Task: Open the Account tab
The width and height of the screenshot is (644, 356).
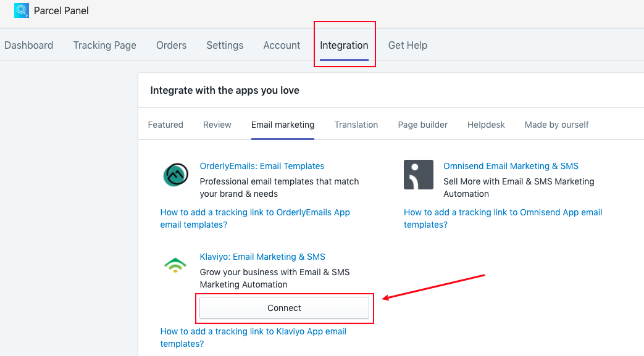Action: pyautogui.click(x=282, y=45)
